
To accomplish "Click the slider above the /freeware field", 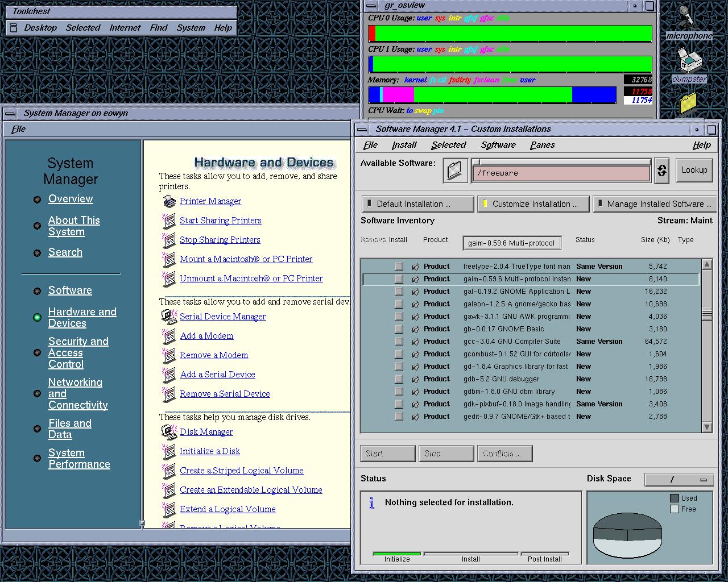I will pyautogui.click(x=561, y=161).
